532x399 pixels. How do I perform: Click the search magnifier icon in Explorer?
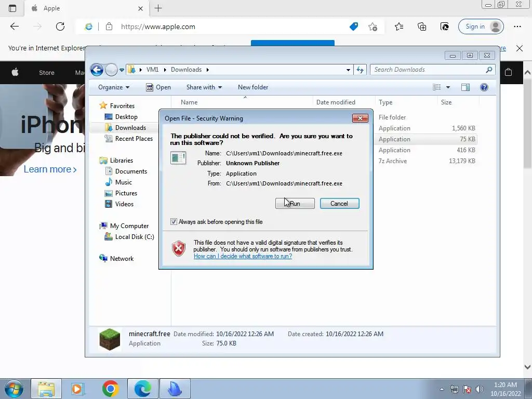(489, 70)
